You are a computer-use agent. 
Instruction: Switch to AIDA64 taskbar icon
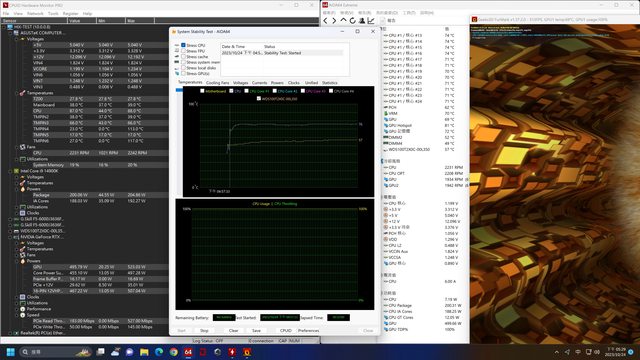click(x=188, y=352)
